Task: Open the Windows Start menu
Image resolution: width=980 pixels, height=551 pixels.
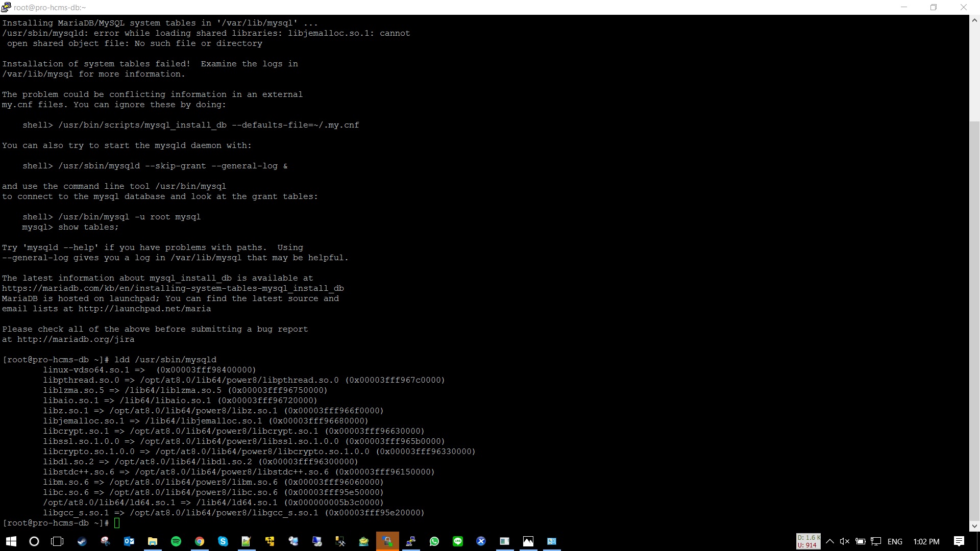Action: click(11, 541)
